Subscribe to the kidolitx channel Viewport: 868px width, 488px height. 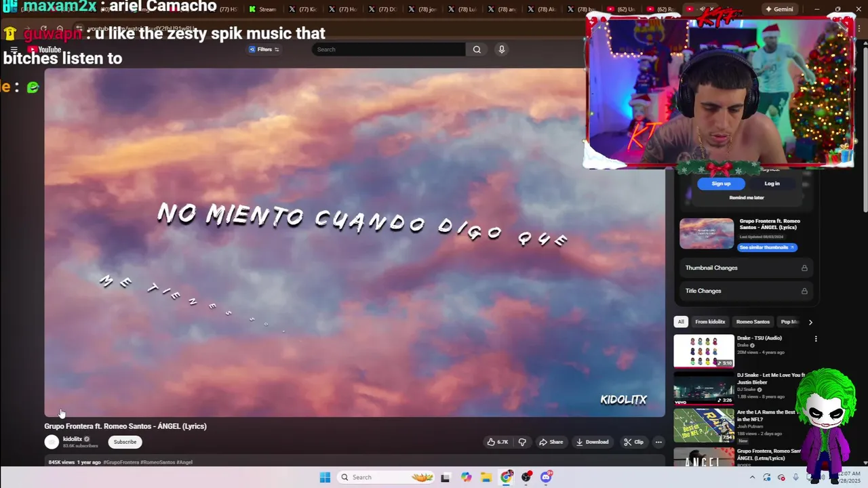click(x=125, y=442)
